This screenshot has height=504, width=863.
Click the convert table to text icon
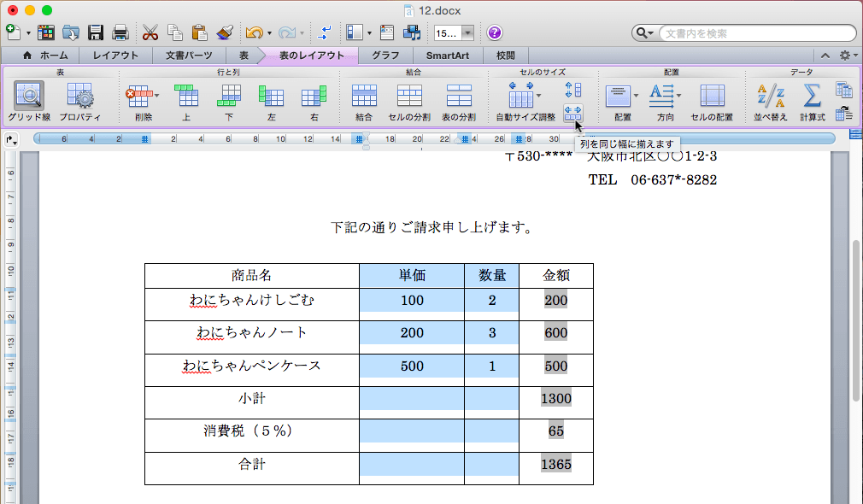tap(843, 113)
